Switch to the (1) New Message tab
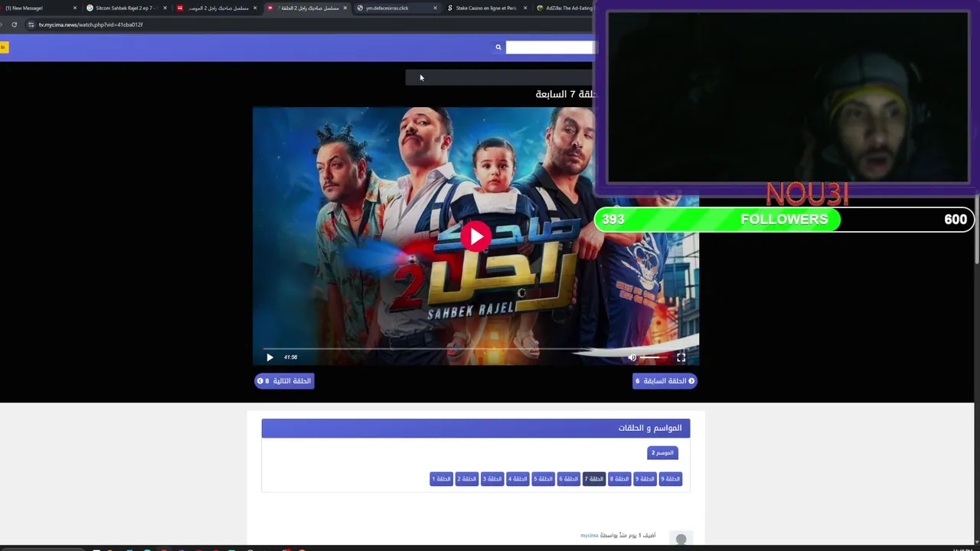 click(38, 8)
